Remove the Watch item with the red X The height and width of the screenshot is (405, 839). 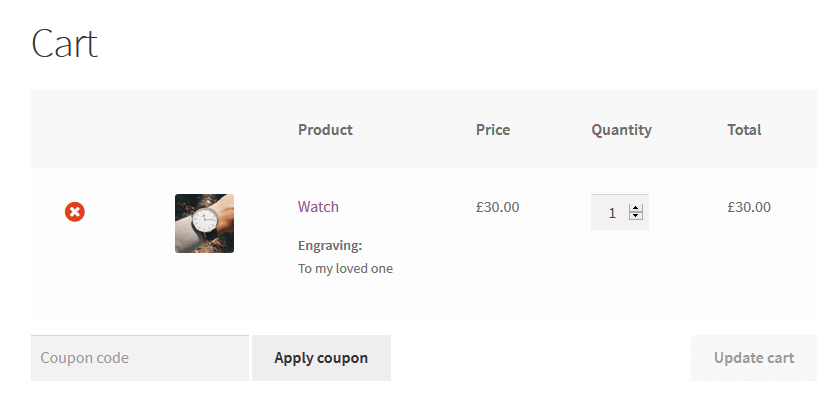point(75,212)
